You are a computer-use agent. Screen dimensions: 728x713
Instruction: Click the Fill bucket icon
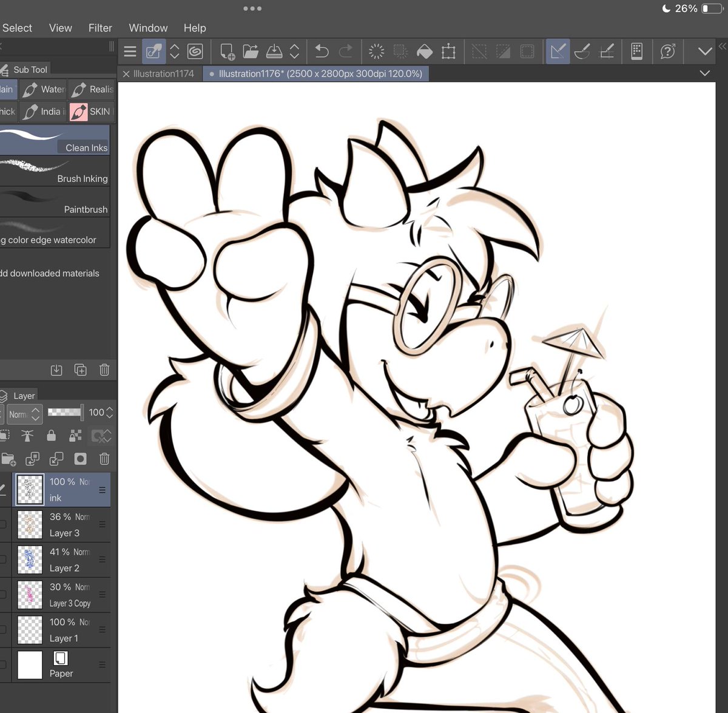click(425, 52)
